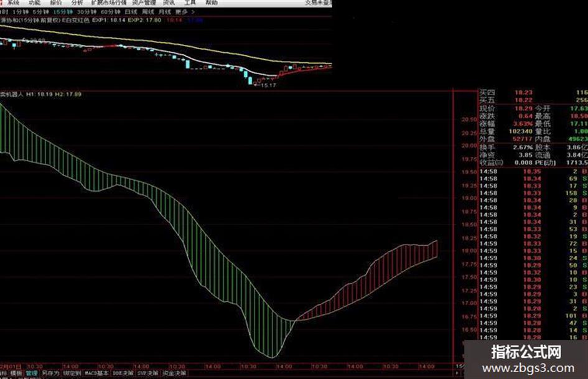Viewport: 588px width, 379px height.
Task: Click the 管理 indicator tab
Action: (x=32, y=373)
